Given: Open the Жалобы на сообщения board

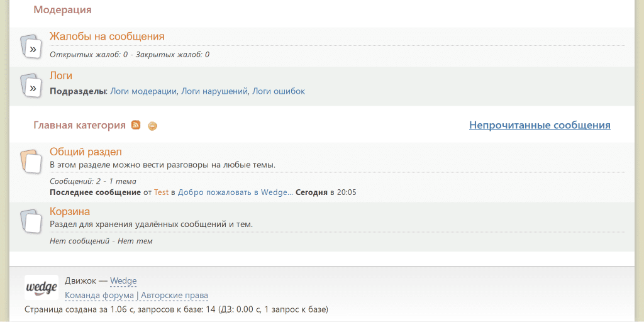Looking at the screenshot, I should (107, 36).
